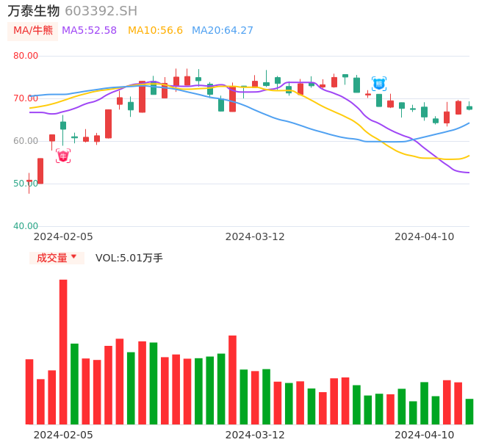This screenshot has height=445, width=504.
Task: Click the 80.00 price axis label
Action: point(26,56)
